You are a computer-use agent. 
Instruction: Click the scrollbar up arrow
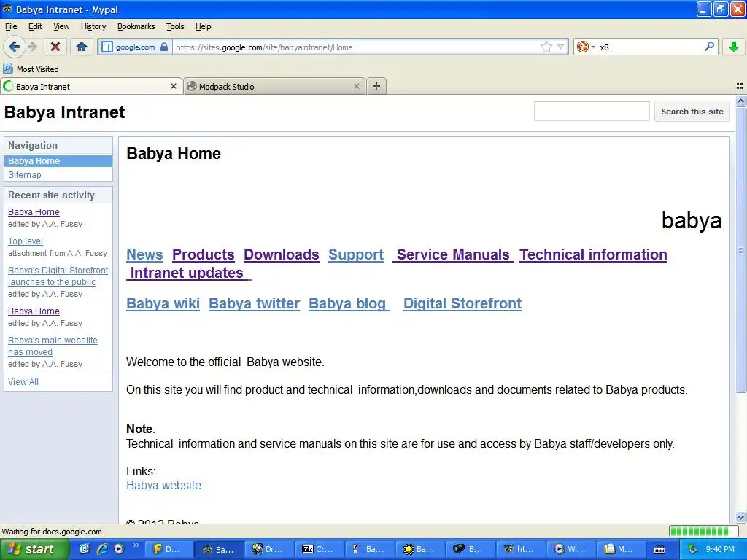coord(740,101)
